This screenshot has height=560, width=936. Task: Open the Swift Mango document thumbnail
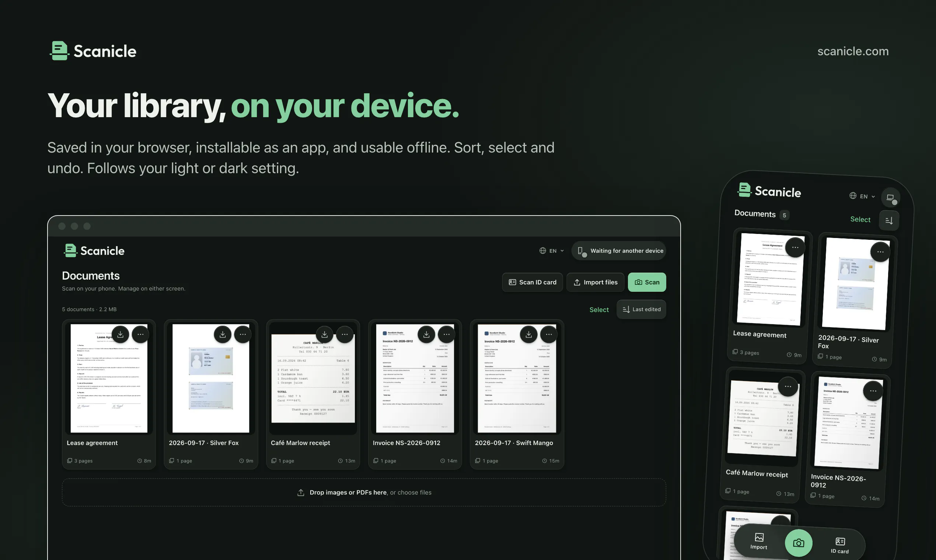517,378
